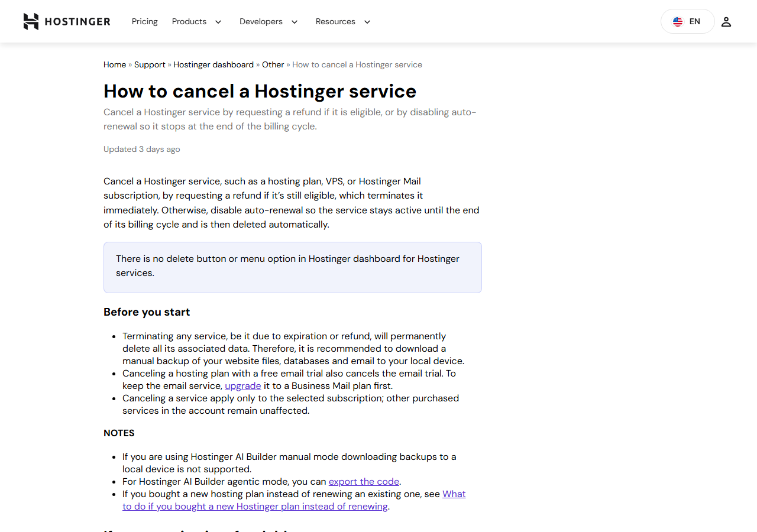Open the Resources menu label
757x532 pixels.
pos(335,21)
